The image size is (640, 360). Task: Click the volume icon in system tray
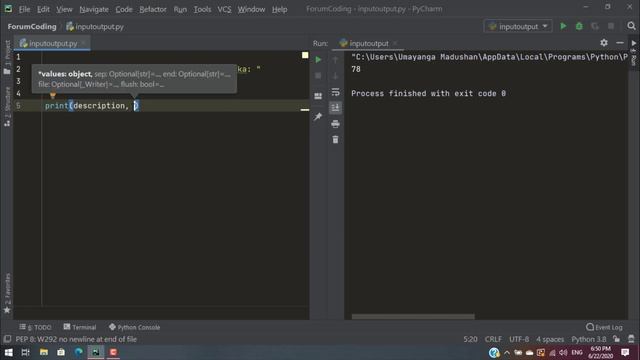(x=563, y=352)
